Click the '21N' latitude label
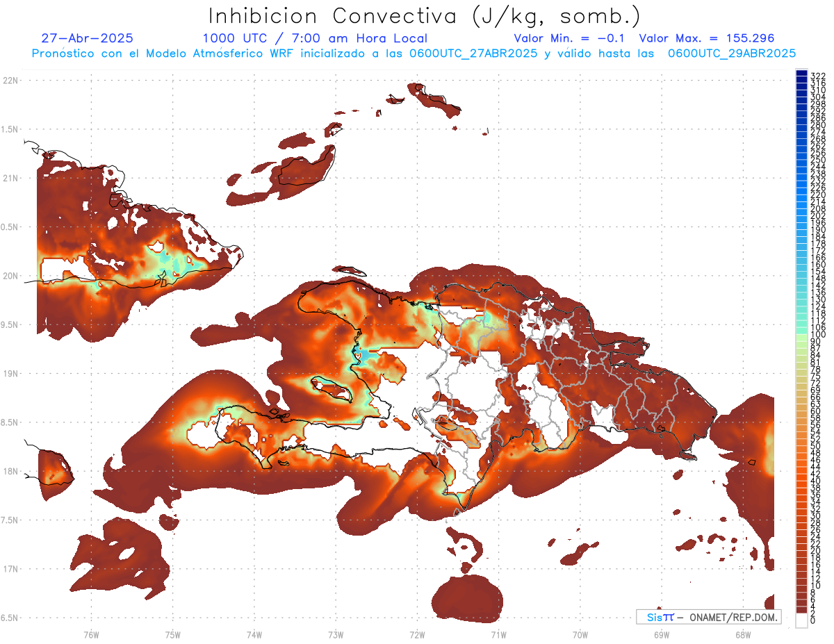 (x=10, y=178)
